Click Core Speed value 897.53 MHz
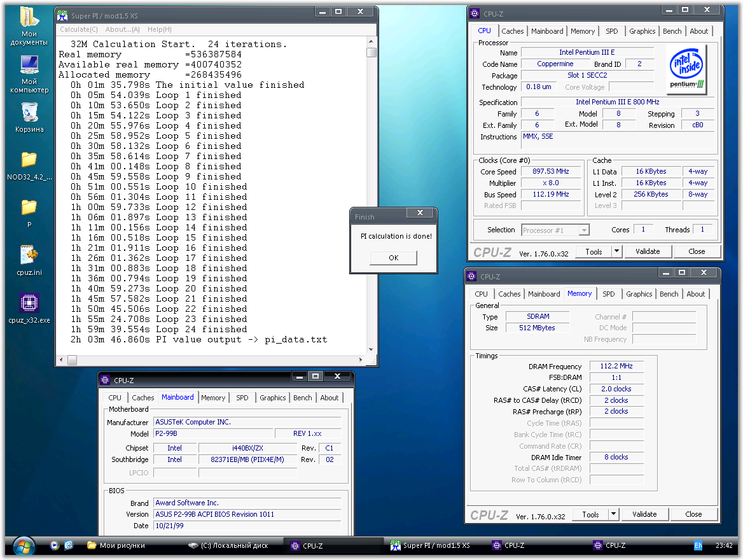743x560 pixels. (551, 172)
